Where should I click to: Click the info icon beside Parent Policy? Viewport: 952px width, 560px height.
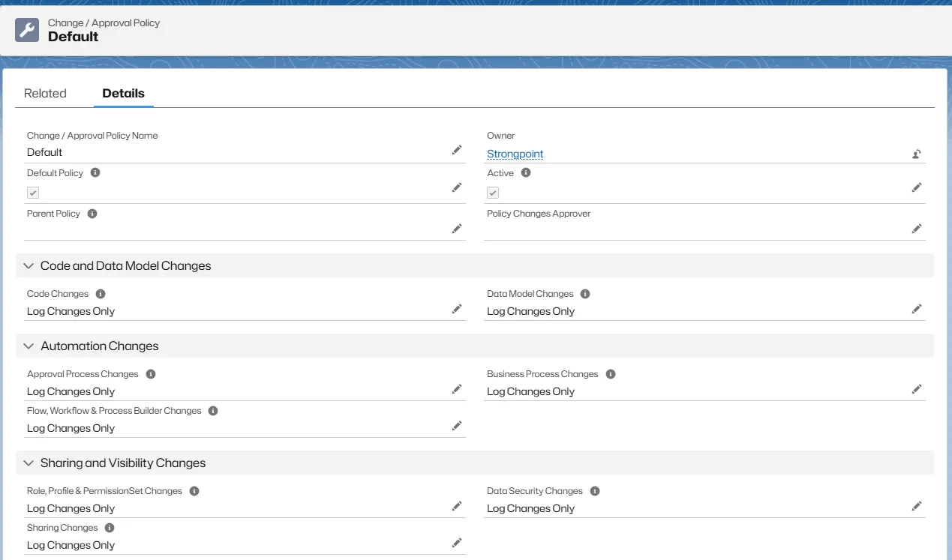pos(92,214)
